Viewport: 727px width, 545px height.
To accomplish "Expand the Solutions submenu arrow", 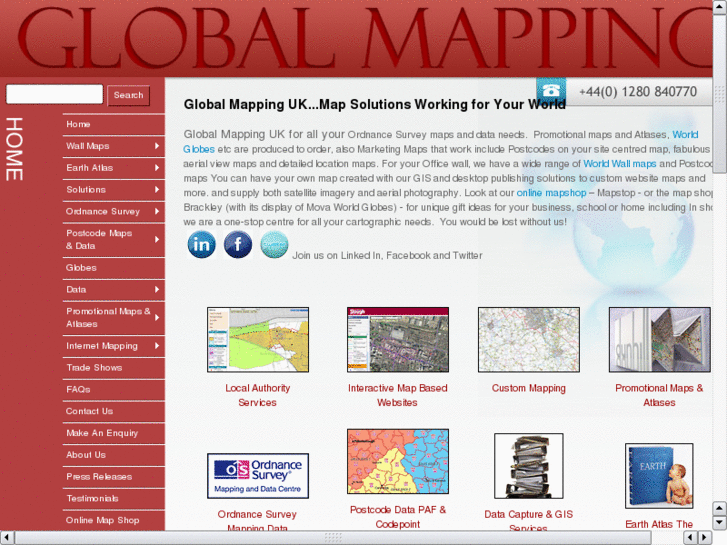I will (x=157, y=189).
